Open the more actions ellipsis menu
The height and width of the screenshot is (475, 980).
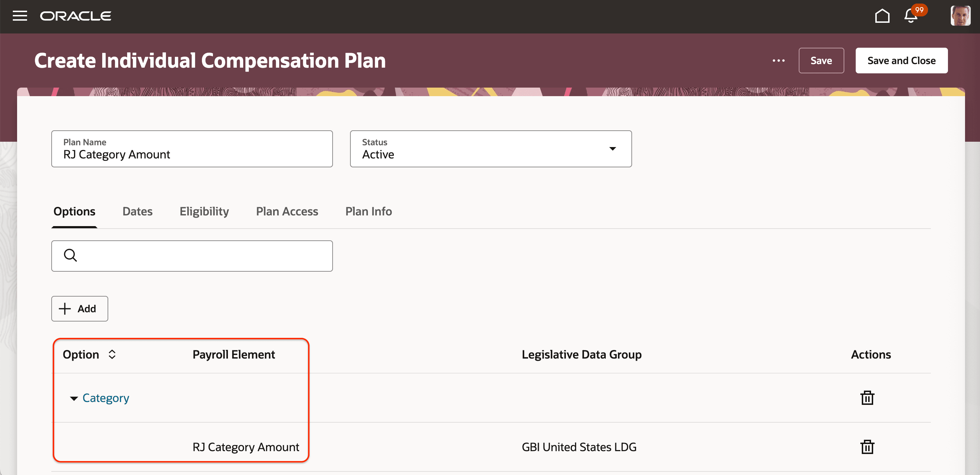[x=778, y=61]
